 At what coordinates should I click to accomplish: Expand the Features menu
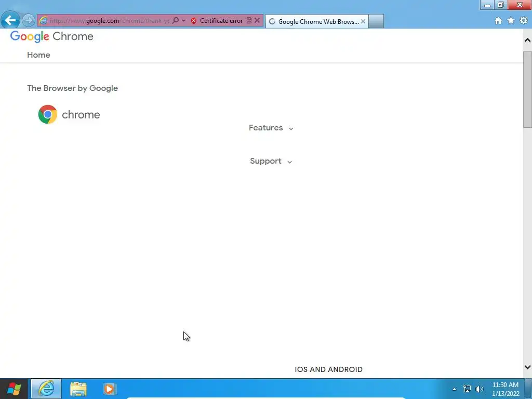[x=271, y=128]
